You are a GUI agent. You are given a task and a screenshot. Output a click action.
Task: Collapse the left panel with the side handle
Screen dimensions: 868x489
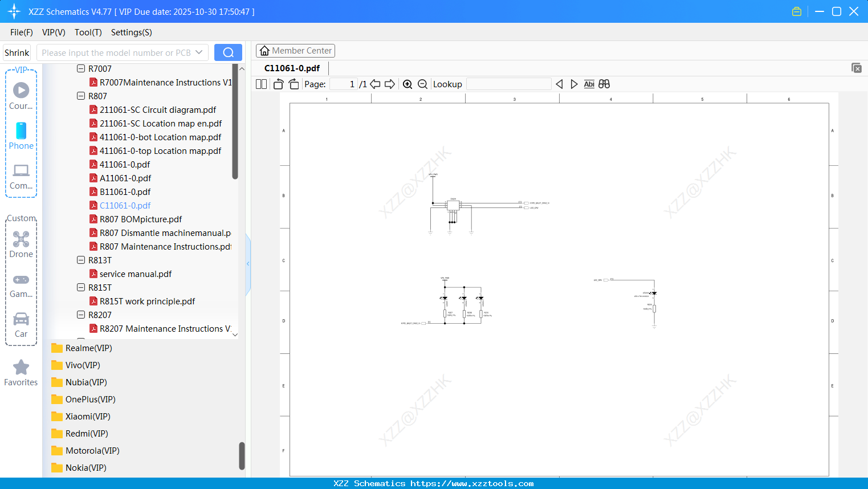click(248, 264)
